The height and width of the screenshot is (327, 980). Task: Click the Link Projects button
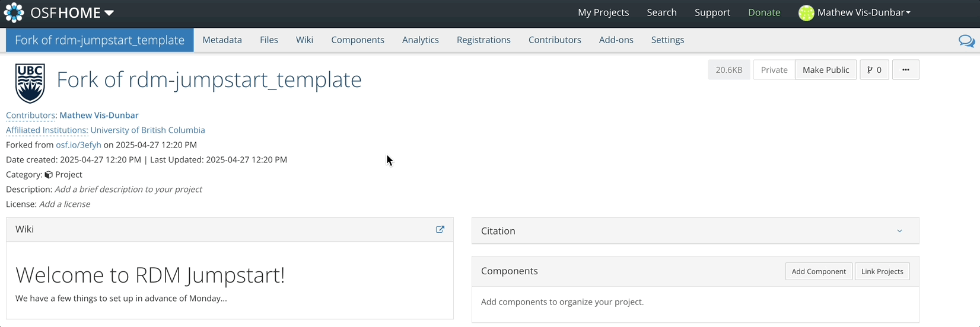click(882, 271)
